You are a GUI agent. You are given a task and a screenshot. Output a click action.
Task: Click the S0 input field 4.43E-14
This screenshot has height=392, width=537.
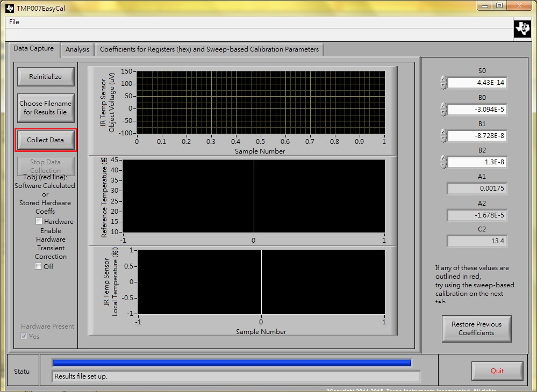coord(477,83)
